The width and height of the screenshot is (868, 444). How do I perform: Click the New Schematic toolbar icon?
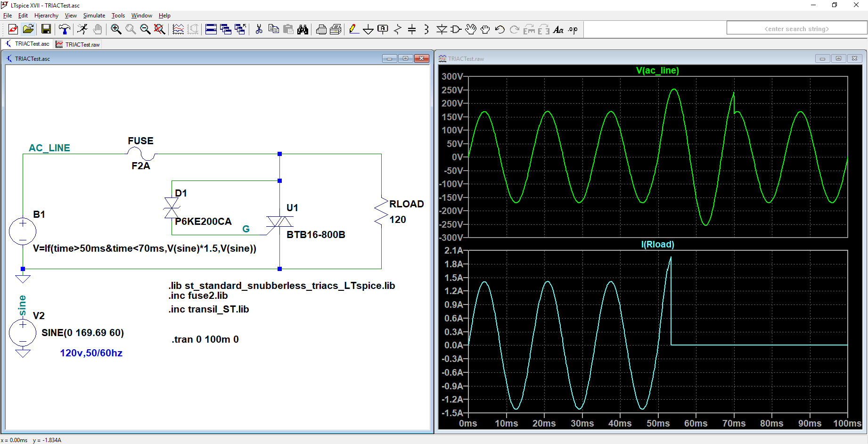(13, 29)
